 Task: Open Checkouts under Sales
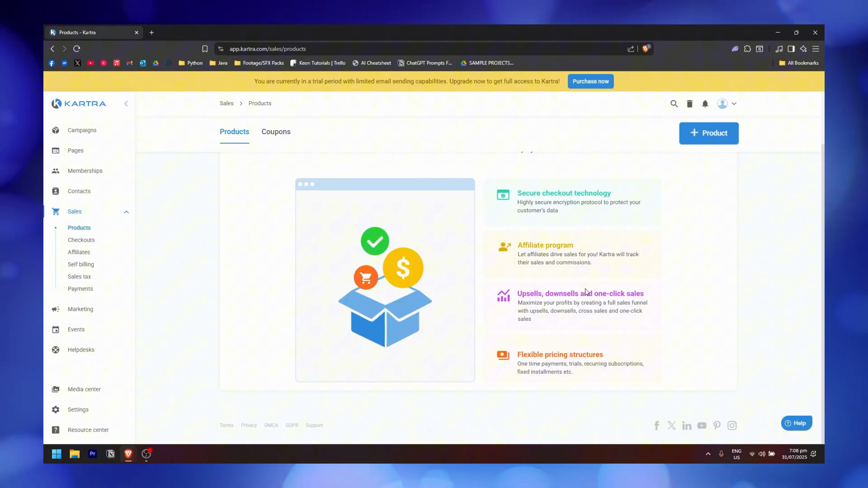[81, 240]
